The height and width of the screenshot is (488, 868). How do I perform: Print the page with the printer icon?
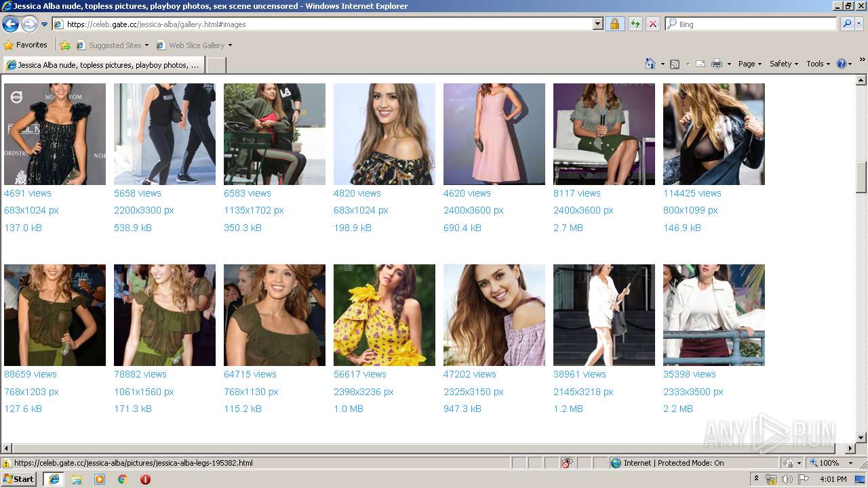pos(716,64)
